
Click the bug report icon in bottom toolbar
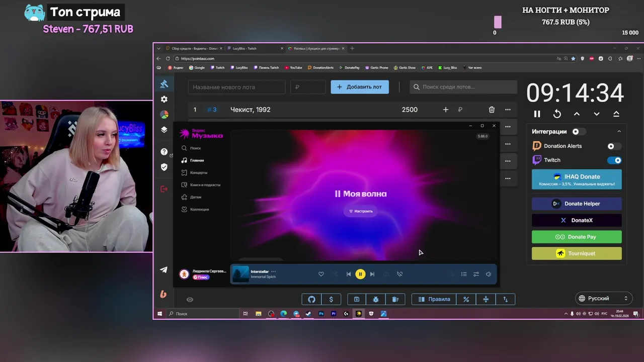point(376,299)
